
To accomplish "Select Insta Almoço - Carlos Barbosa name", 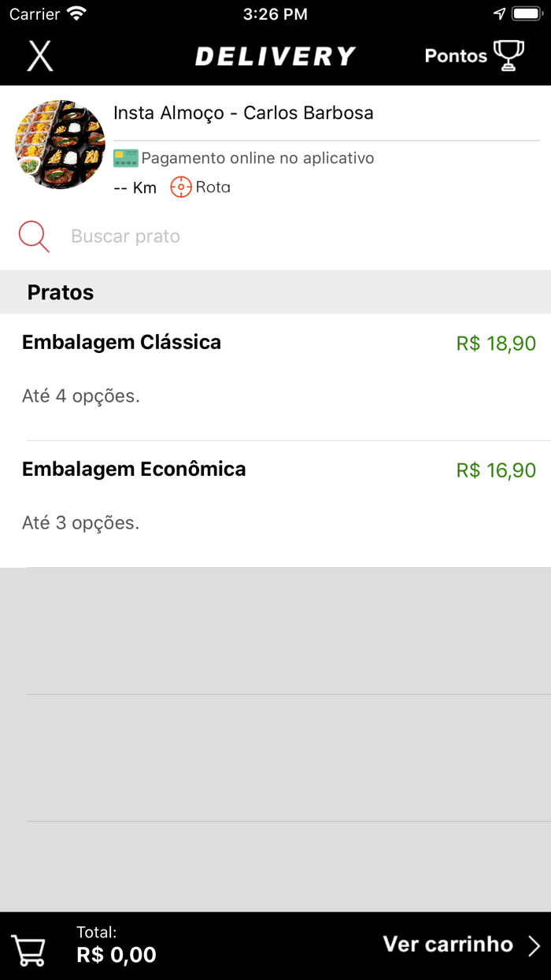I will tap(244, 113).
